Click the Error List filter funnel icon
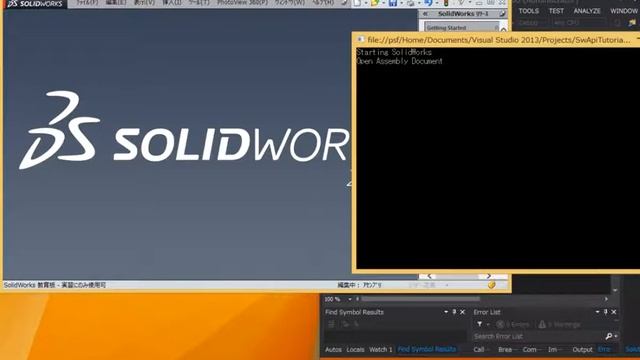 pos(480,324)
